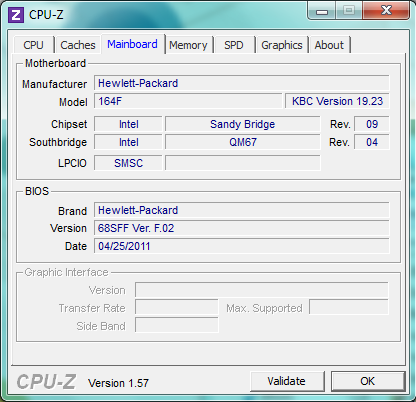The height and width of the screenshot is (402, 416).
Task: Click the BIOS group heading
Action: 37,191
